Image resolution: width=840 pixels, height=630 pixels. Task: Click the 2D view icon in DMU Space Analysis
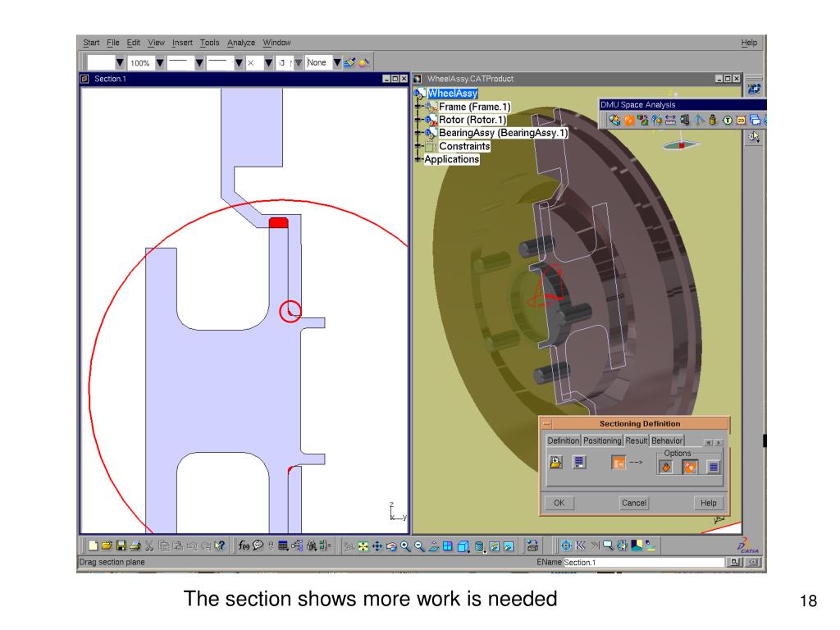tap(741, 121)
